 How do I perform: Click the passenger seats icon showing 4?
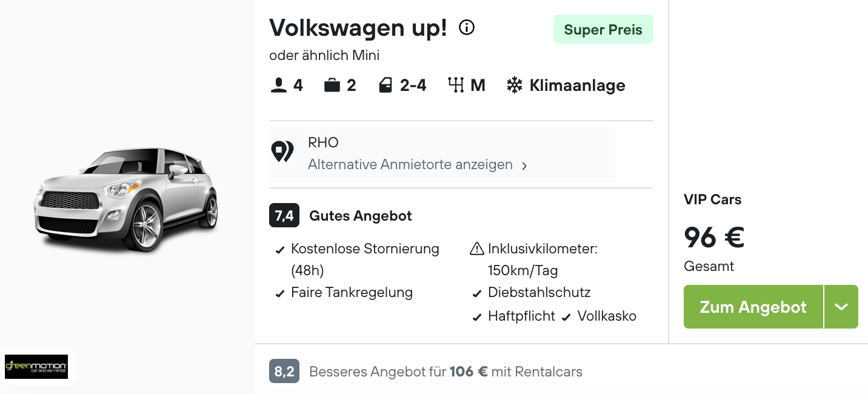pyautogui.click(x=279, y=85)
